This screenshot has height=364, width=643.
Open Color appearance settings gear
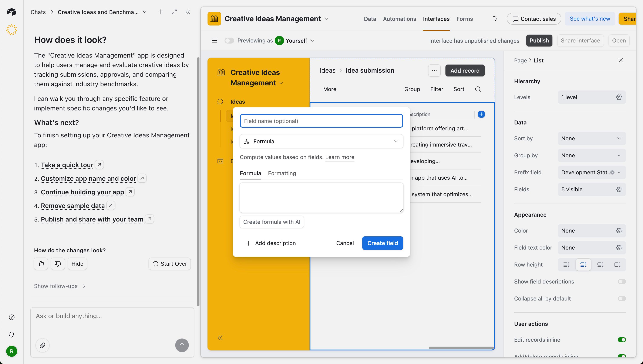point(619,230)
